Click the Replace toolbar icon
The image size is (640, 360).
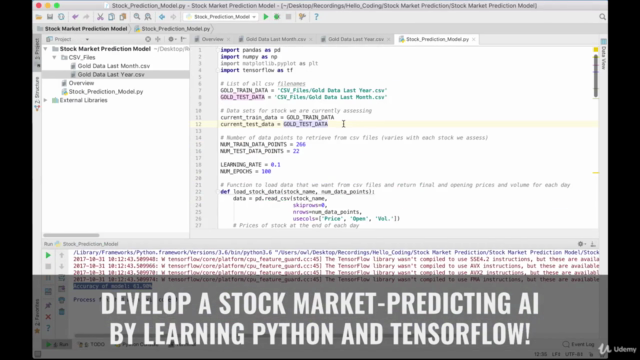[x=148, y=17]
